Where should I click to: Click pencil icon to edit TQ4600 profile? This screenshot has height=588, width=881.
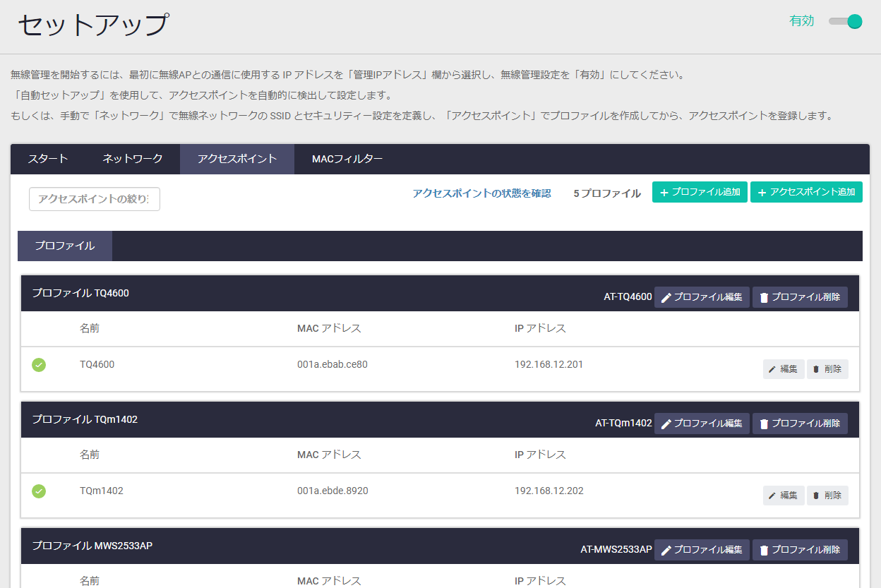click(666, 298)
